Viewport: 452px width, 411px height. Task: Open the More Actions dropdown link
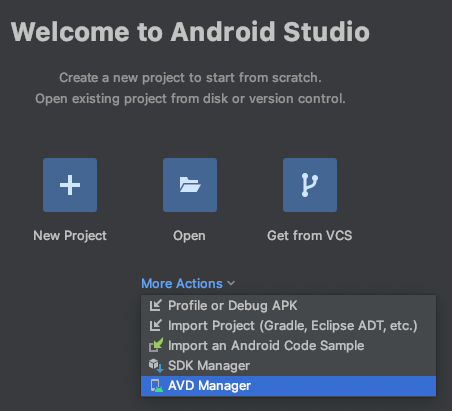182,283
